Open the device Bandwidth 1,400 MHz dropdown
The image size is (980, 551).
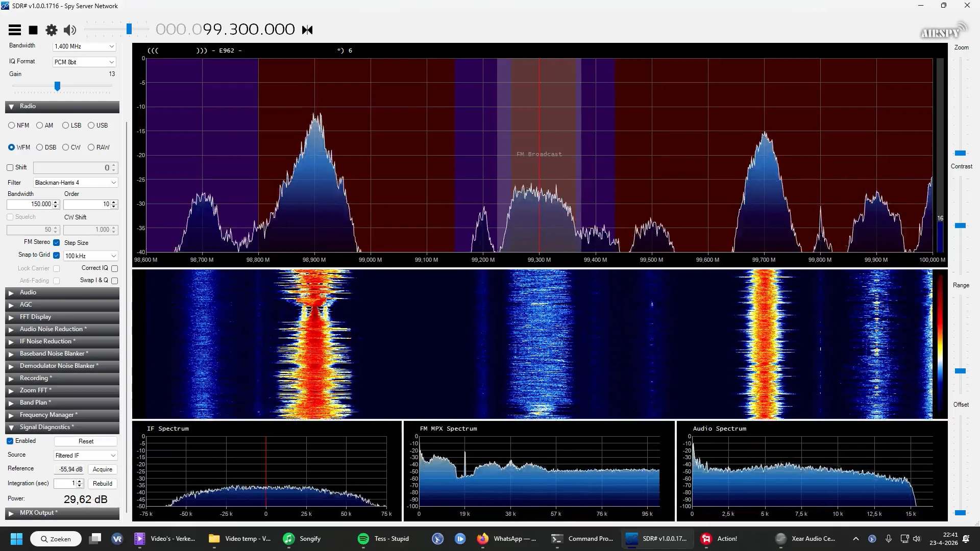(x=84, y=46)
